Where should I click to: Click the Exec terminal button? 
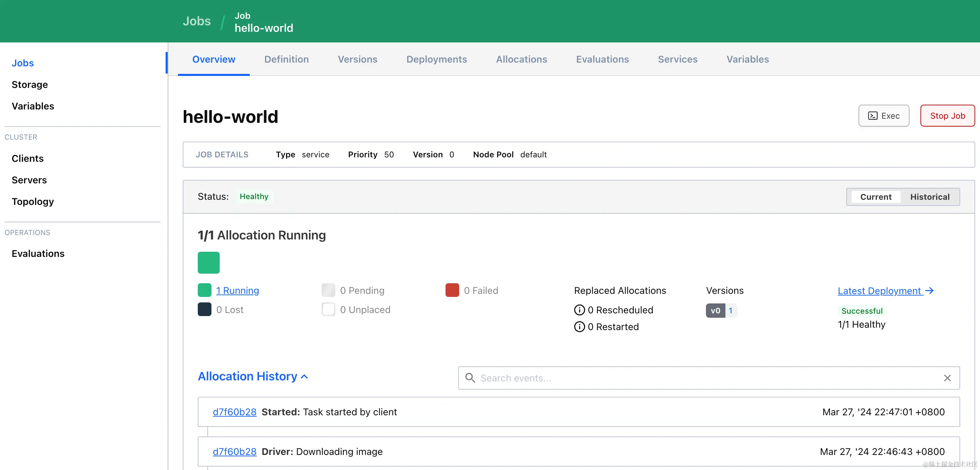click(884, 116)
